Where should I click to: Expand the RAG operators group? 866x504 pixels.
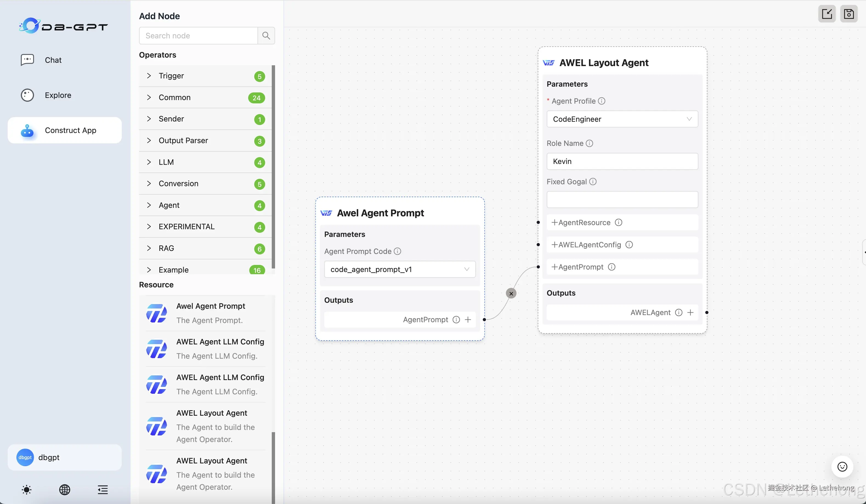(166, 248)
